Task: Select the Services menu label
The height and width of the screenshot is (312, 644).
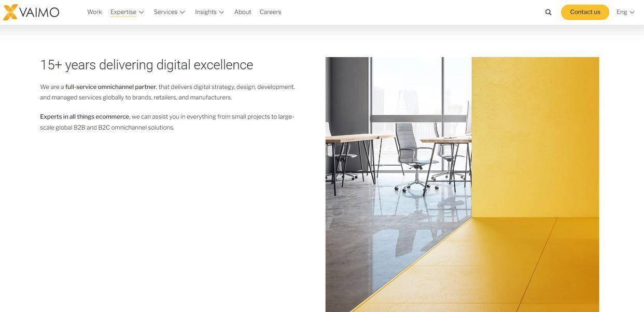Action: (165, 12)
